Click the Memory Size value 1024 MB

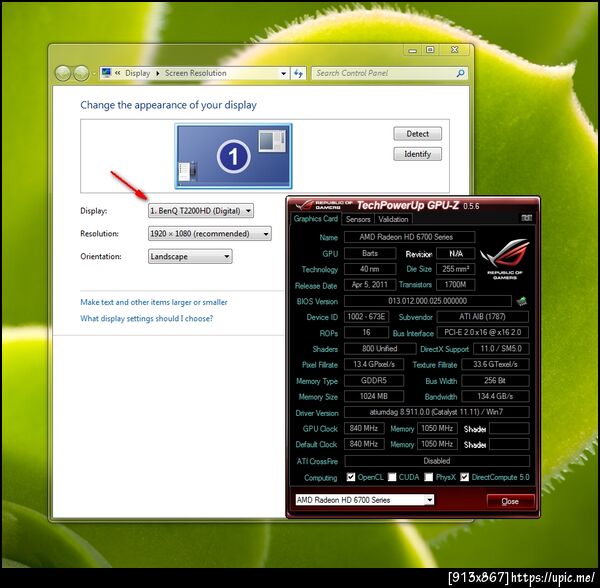click(x=374, y=396)
